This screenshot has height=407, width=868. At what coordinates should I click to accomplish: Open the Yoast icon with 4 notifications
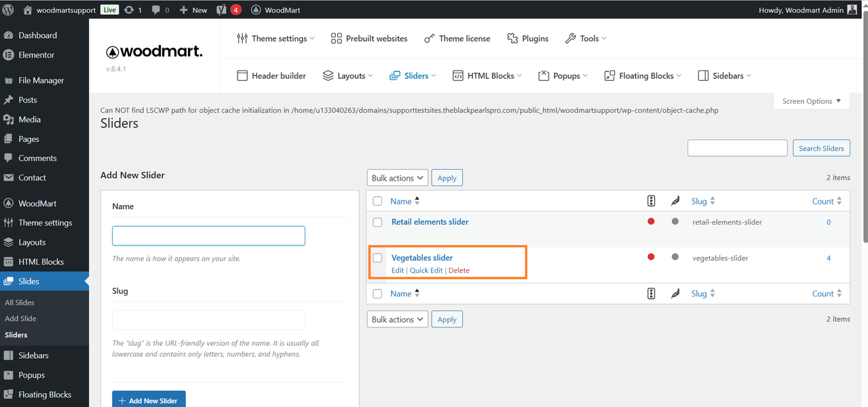(229, 10)
